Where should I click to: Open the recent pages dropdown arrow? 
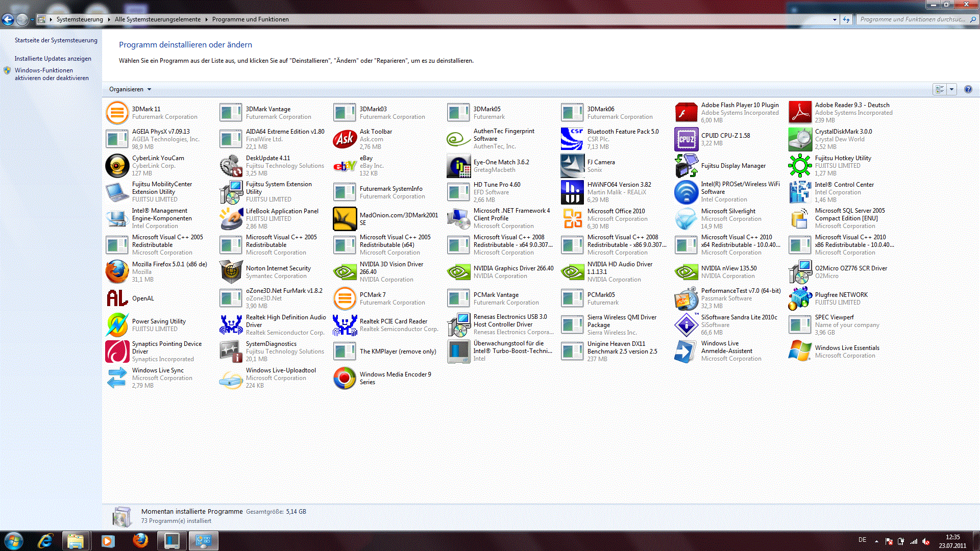coord(32,20)
